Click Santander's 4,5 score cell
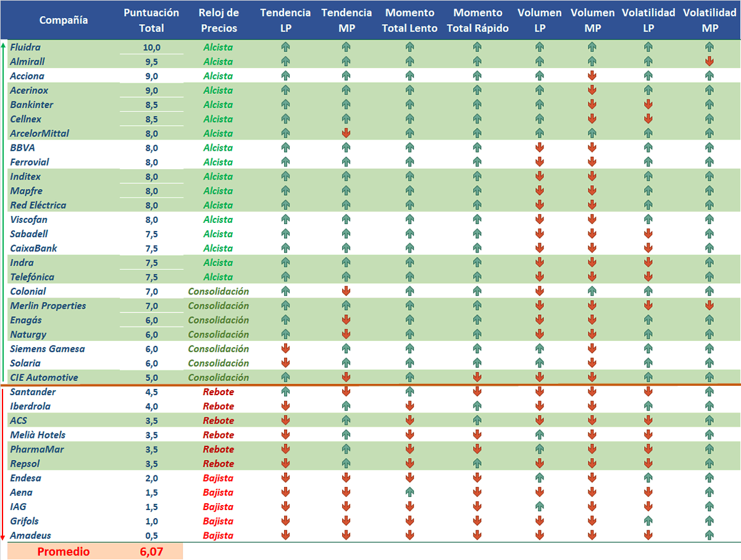Image resolution: width=741 pixels, height=560 pixels. tap(152, 392)
